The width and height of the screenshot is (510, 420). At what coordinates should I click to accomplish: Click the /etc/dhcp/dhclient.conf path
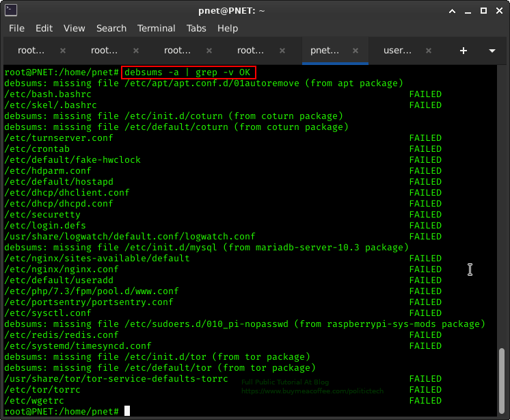67,193
